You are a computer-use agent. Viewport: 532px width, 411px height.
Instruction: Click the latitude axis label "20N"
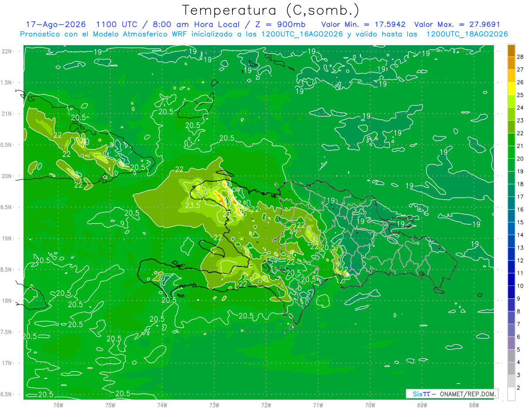[x=6, y=176]
